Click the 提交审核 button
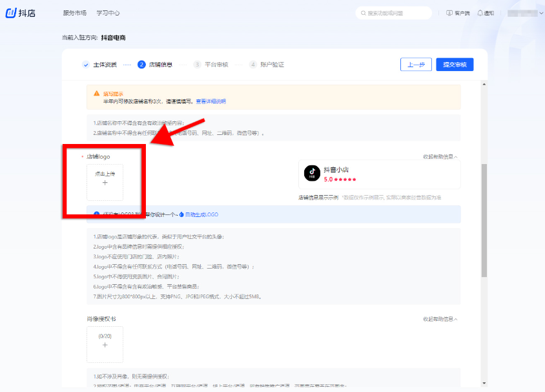The image size is (545, 392). pyautogui.click(x=455, y=65)
